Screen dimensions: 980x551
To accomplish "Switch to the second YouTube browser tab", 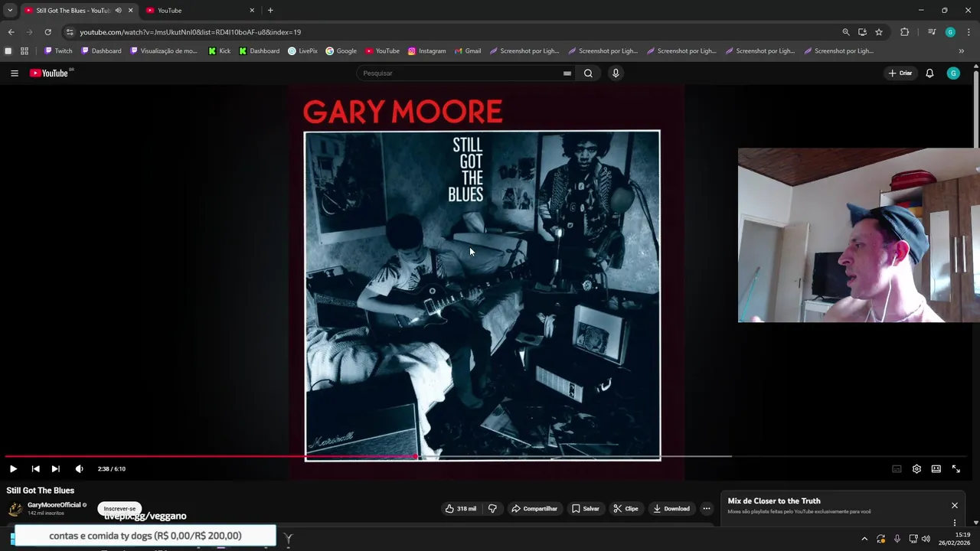I will [x=201, y=11].
